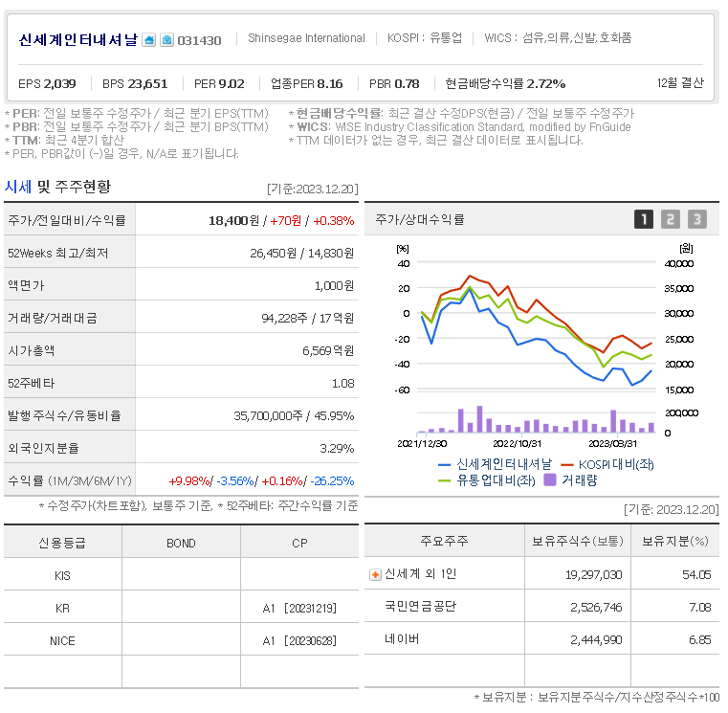Select stock code 031430

click(199, 41)
